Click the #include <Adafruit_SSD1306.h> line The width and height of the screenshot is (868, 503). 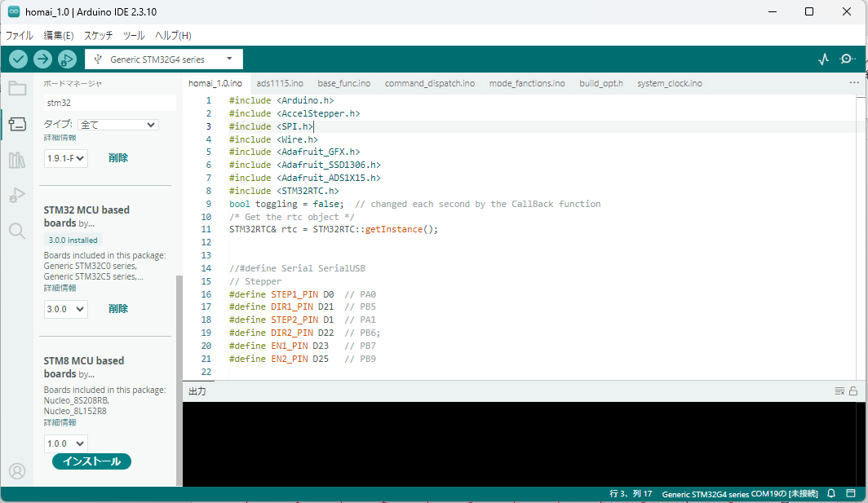(x=305, y=165)
